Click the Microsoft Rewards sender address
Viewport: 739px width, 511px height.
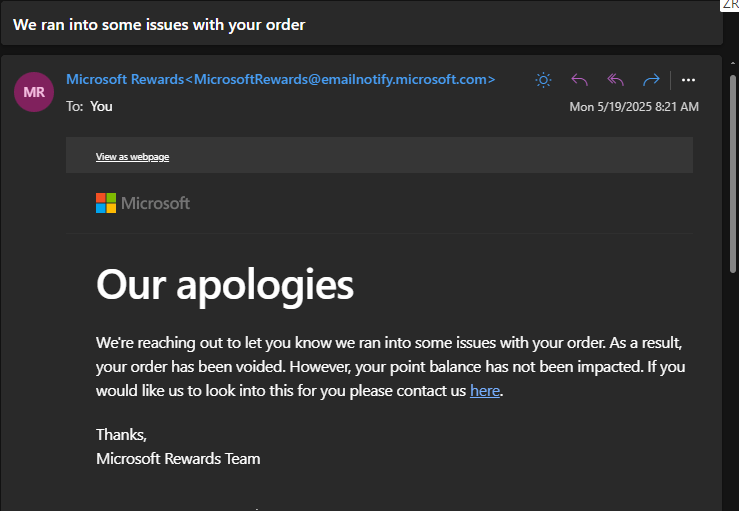click(x=280, y=79)
